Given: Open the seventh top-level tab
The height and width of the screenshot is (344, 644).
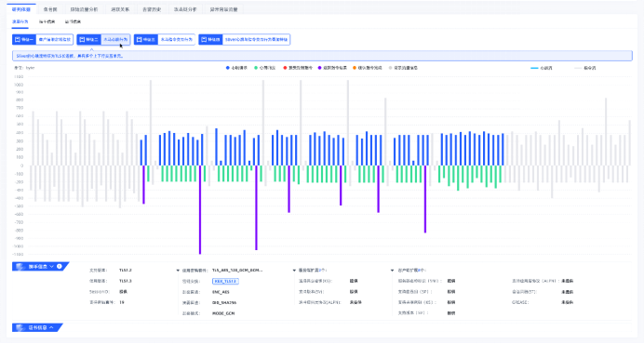Looking at the screenshot, I should 224,9.
